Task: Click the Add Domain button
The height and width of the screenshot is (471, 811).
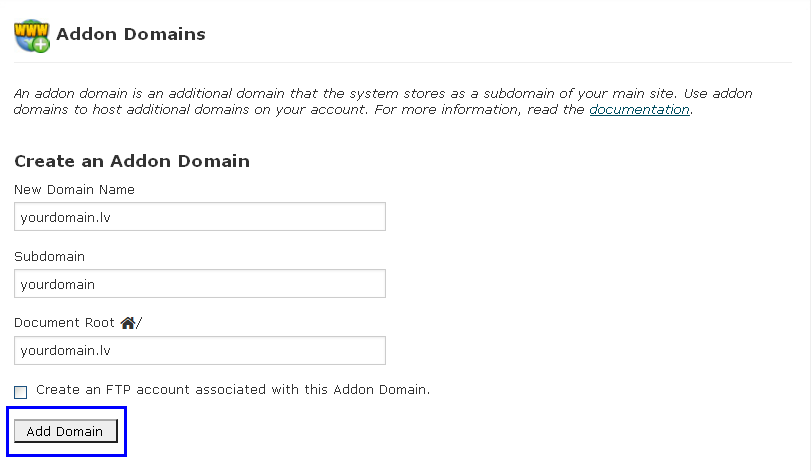Action: 66,431
